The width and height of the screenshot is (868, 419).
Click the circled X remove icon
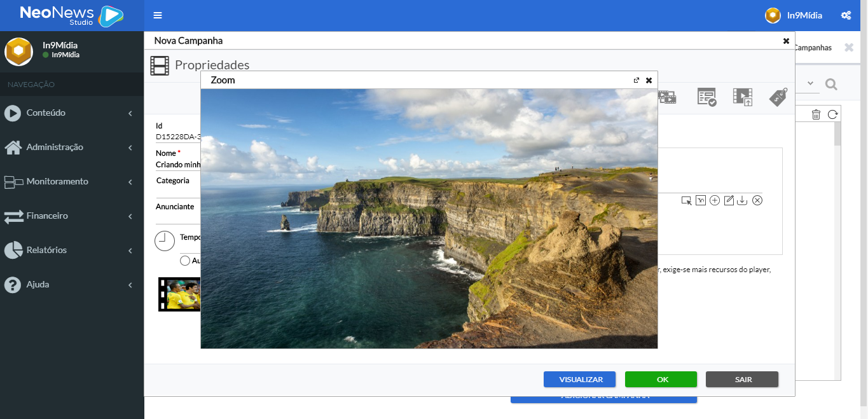point(757,200)
